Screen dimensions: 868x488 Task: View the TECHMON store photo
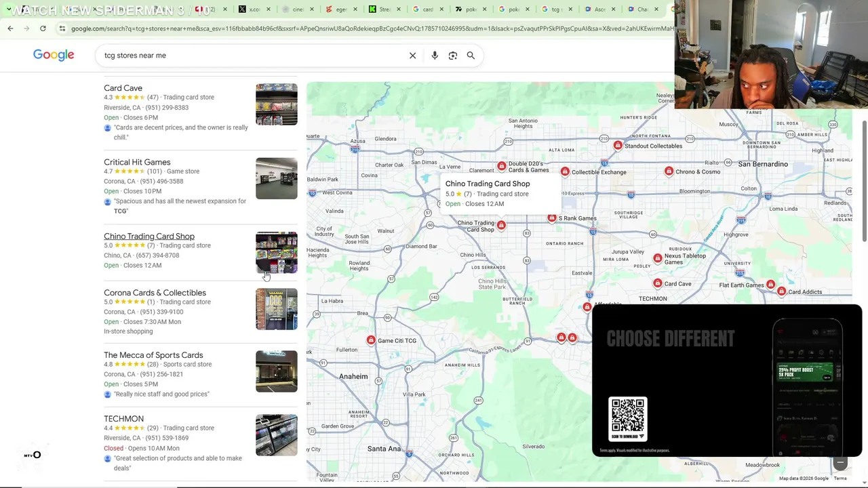[x=277, y=435]
